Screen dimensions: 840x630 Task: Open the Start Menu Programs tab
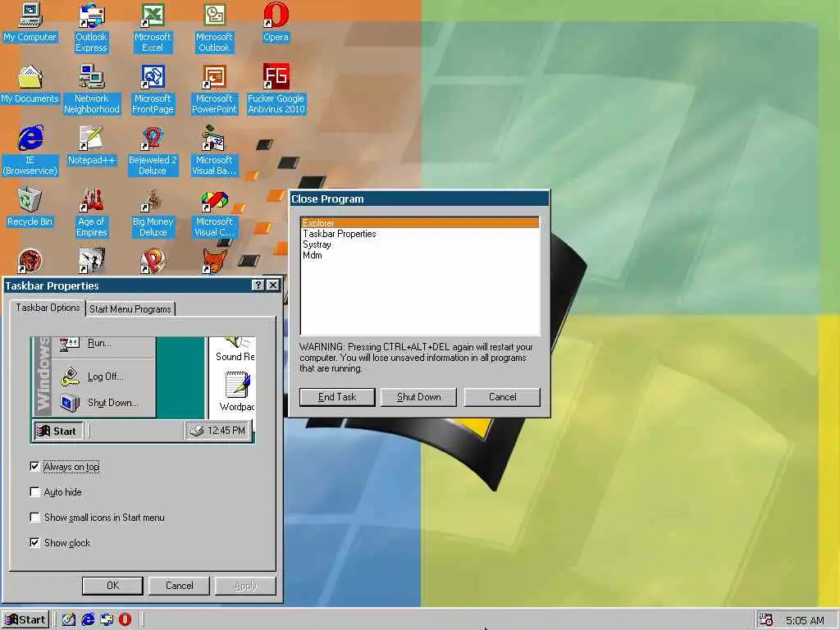pos(130,309)
